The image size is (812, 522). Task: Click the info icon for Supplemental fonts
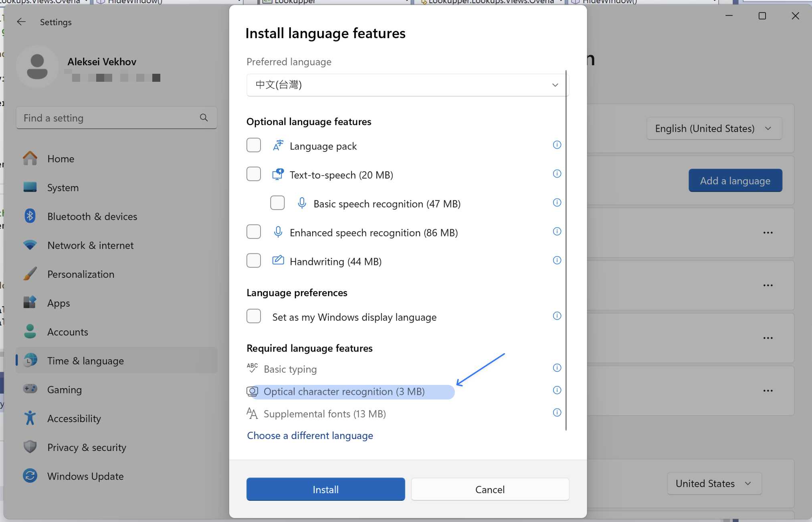click(557, 413)
